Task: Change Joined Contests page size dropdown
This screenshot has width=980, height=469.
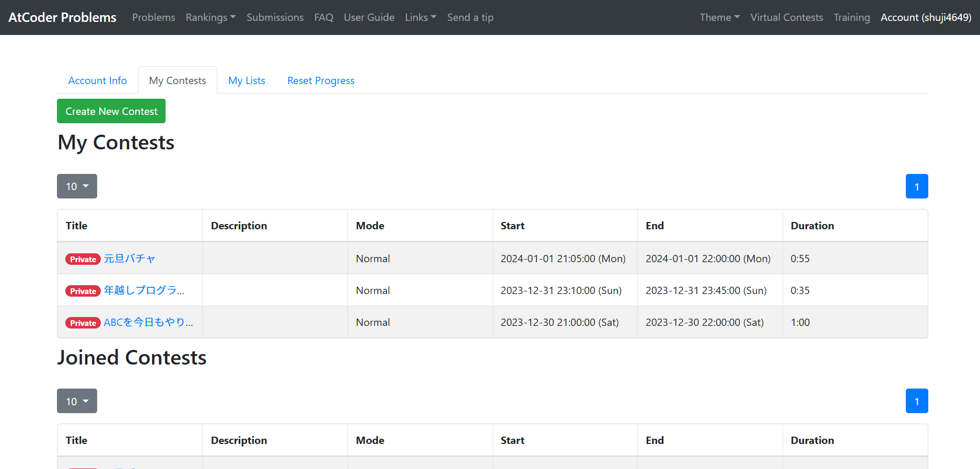Action: pos(77,401)
